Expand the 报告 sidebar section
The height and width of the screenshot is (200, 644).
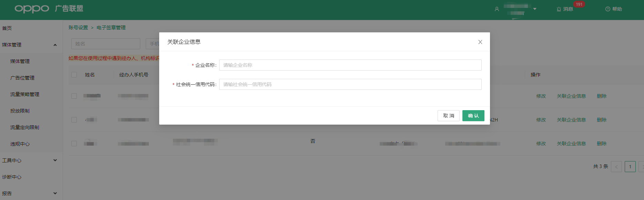pyautogui.click(x=55, y=193)
